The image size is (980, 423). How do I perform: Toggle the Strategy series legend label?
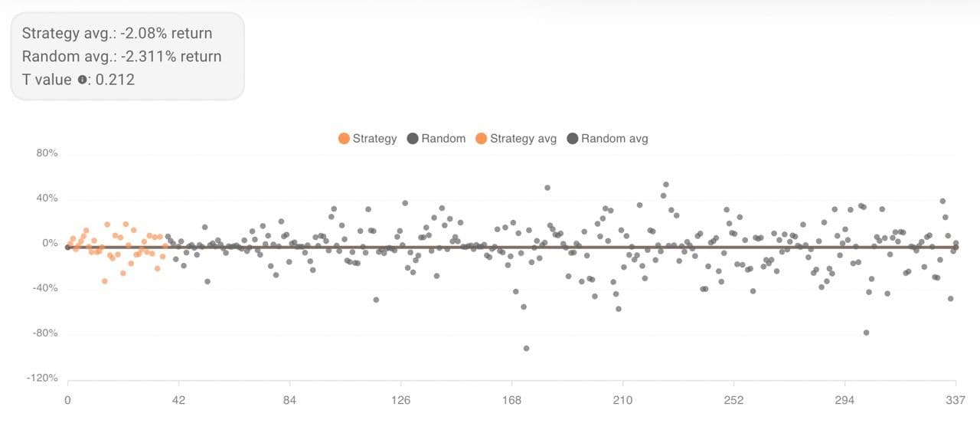[x=374, y=139]
